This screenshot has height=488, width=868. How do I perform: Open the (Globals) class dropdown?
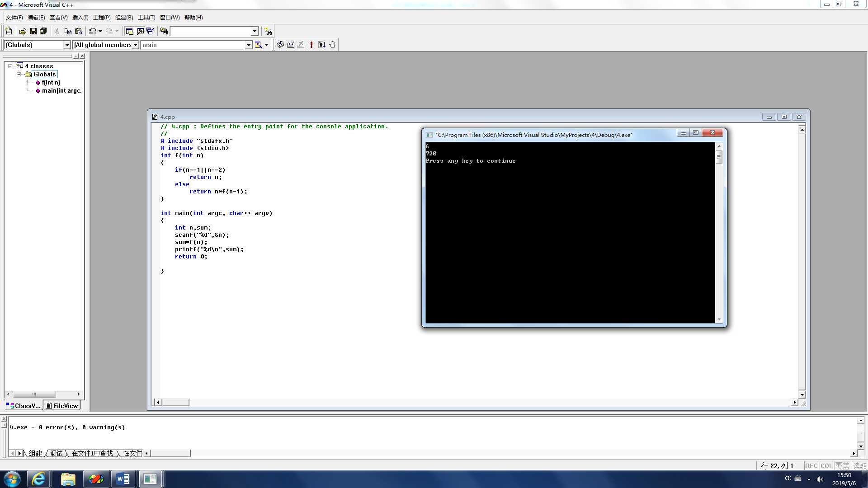tap(67, 45)
